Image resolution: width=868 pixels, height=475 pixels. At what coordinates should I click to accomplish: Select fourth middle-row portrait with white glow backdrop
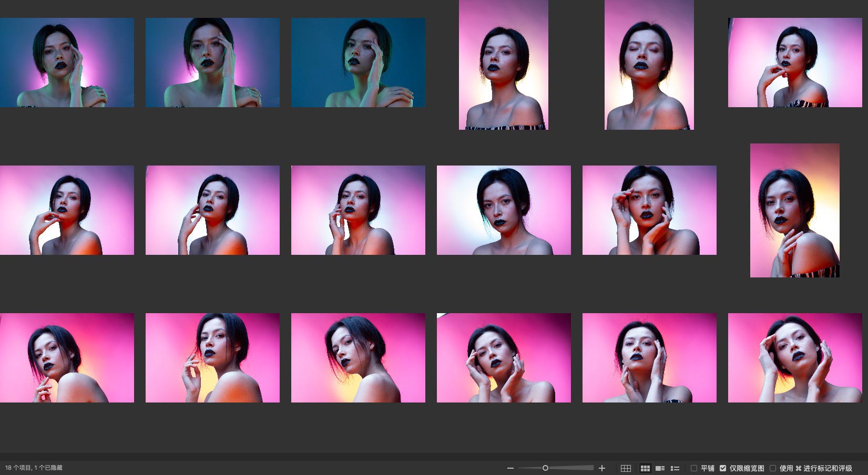tap(504, 210)
